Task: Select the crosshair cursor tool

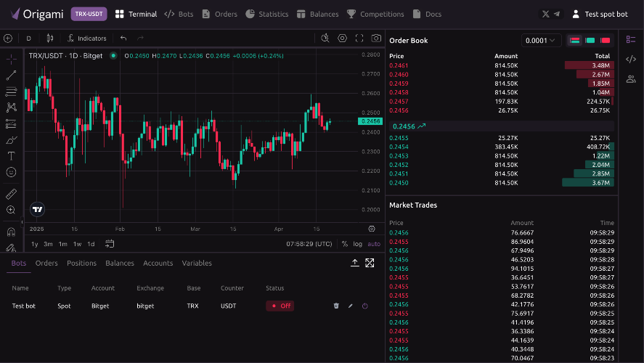Action: (x=11, y=59)
